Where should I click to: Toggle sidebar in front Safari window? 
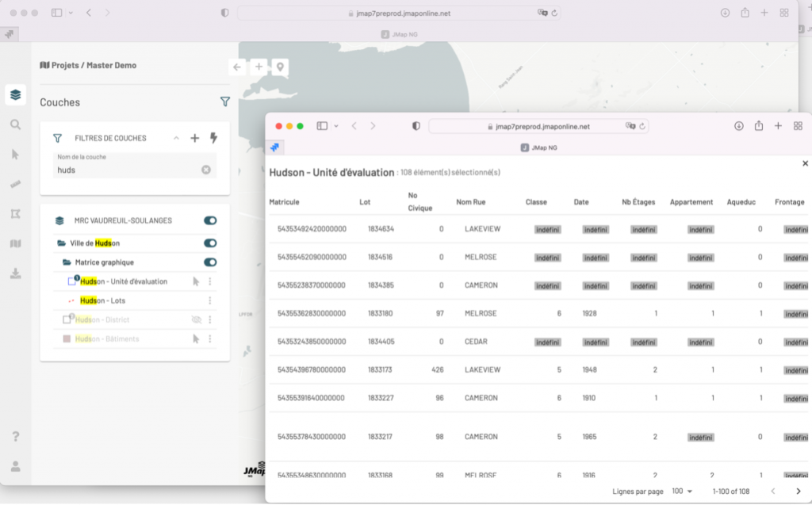click(x=322, y=126)
